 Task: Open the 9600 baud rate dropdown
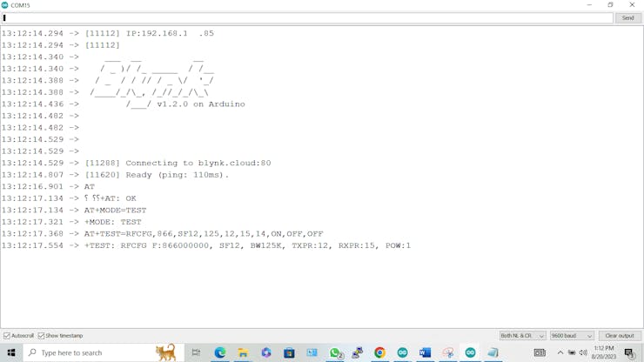(572, 336)
